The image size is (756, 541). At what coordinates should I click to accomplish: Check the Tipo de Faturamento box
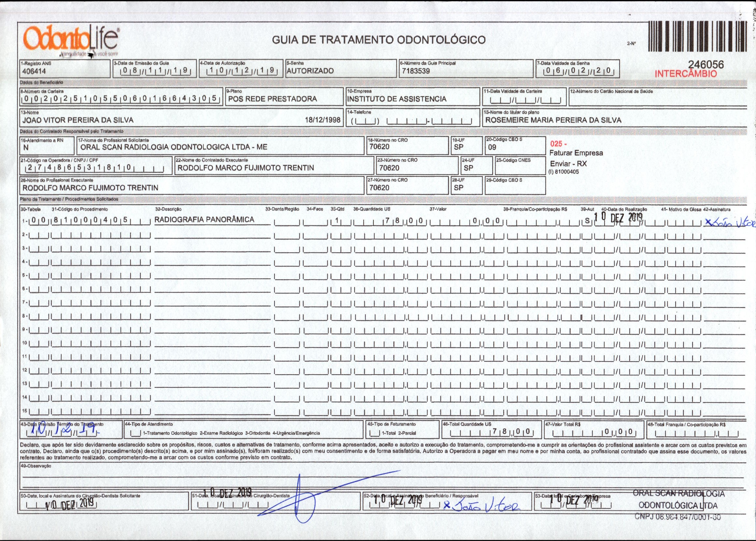(375, 433)
